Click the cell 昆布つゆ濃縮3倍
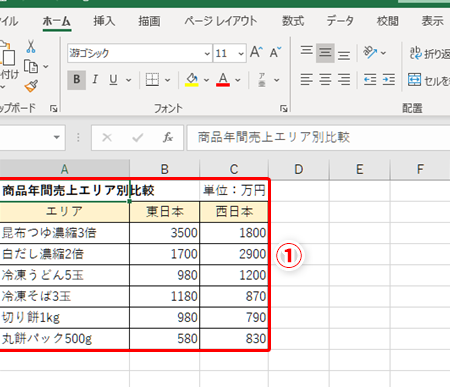Image resolution: width=450 pixels, height=387 pixels. pyautogui.click(x=64, y=233)
